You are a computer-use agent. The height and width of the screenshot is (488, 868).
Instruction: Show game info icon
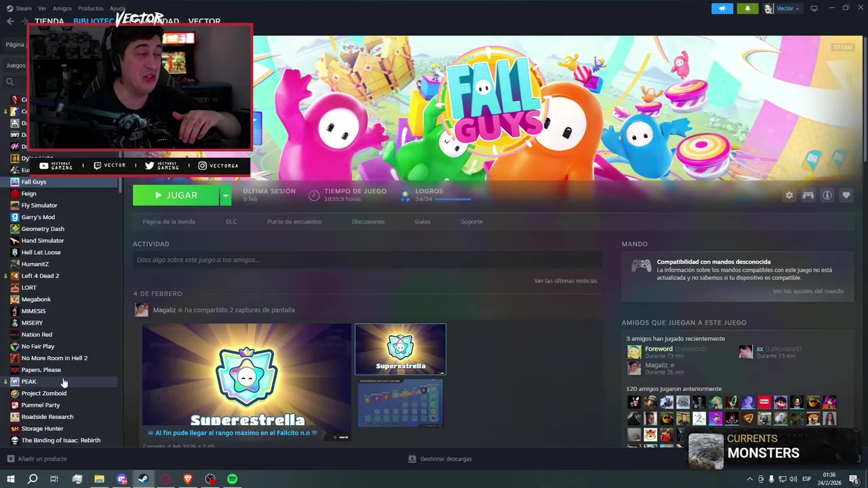point(827,195)
